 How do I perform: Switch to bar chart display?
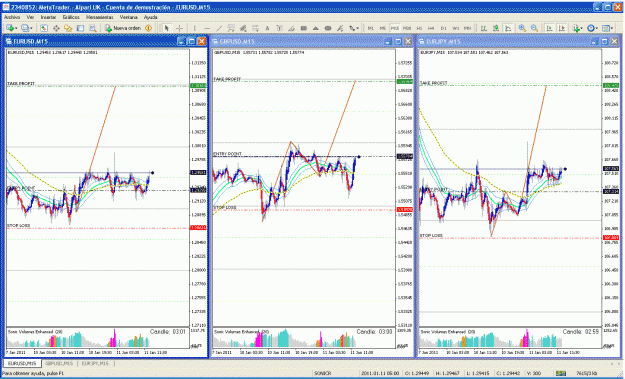(x=483, y=28)
